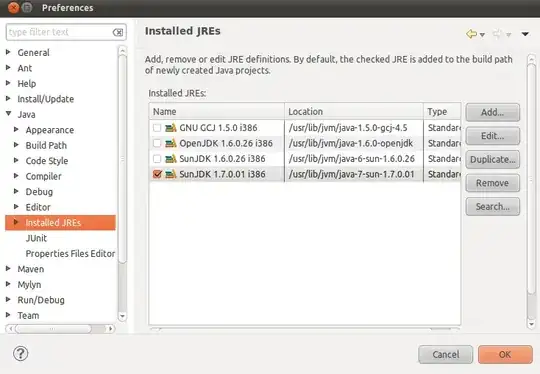
Task: Expand the Ant tree node
Action: [8, 68]
